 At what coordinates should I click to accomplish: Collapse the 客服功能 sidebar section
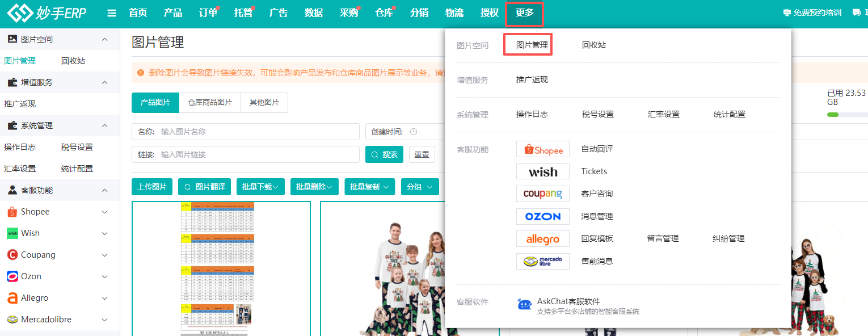104,190
